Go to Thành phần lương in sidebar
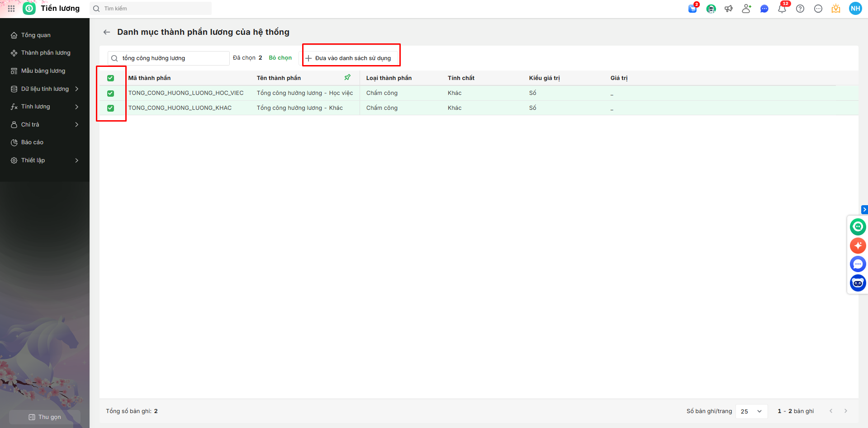 click(x=45, y=53)
